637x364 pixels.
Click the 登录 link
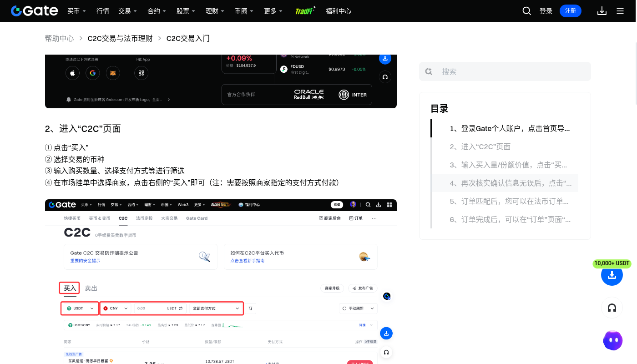point(546,11)
